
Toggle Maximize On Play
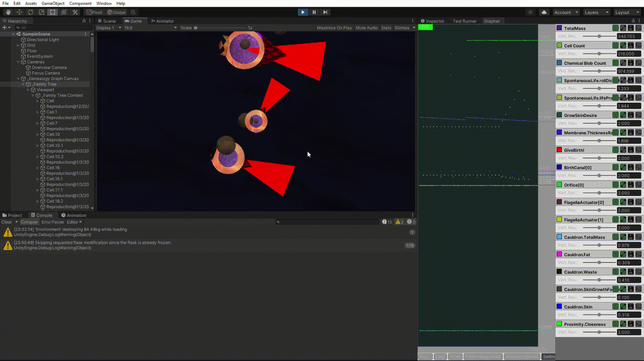(x=334, y=28)
